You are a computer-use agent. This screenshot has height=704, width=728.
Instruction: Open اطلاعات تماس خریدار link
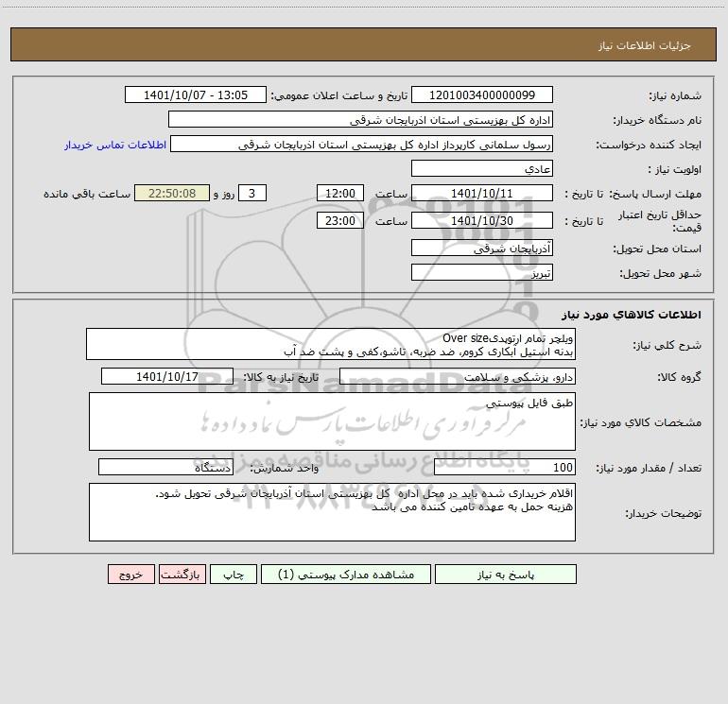point(115,145)
